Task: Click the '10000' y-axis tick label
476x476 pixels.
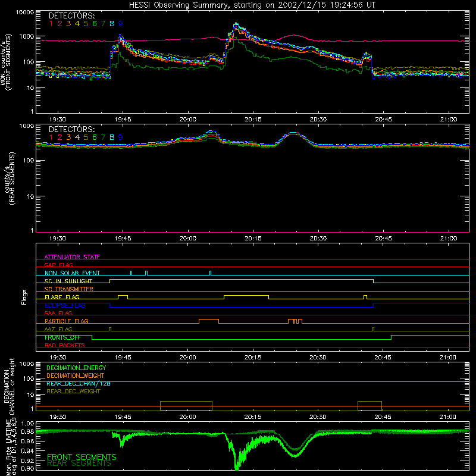Action: (x=25, y=12)
